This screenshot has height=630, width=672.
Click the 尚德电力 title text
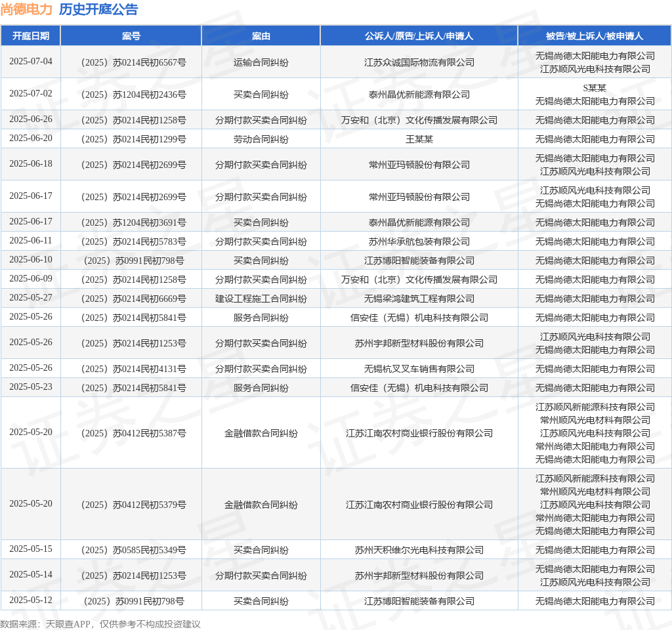click(x=26, y=9)
